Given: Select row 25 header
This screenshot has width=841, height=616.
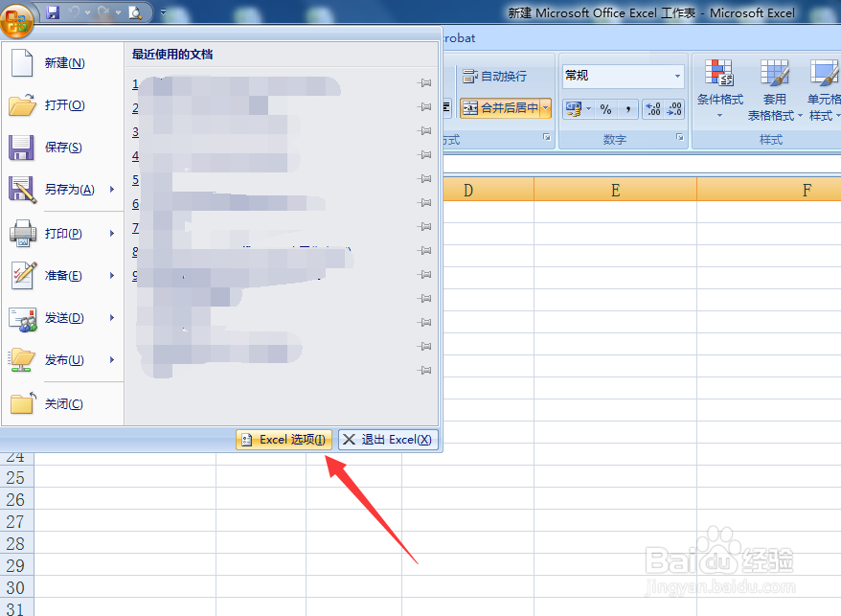Looking at the screenshot, I should click(x=16, y=477).
